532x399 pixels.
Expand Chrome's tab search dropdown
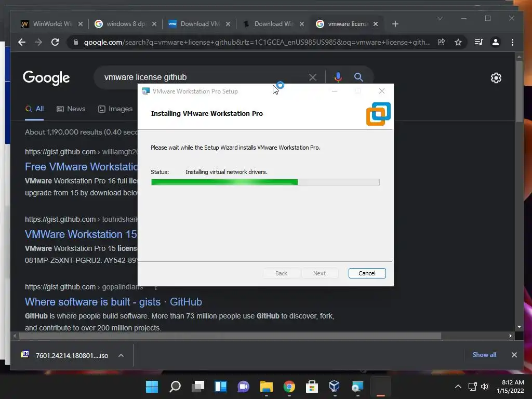(x=440, y=18)
